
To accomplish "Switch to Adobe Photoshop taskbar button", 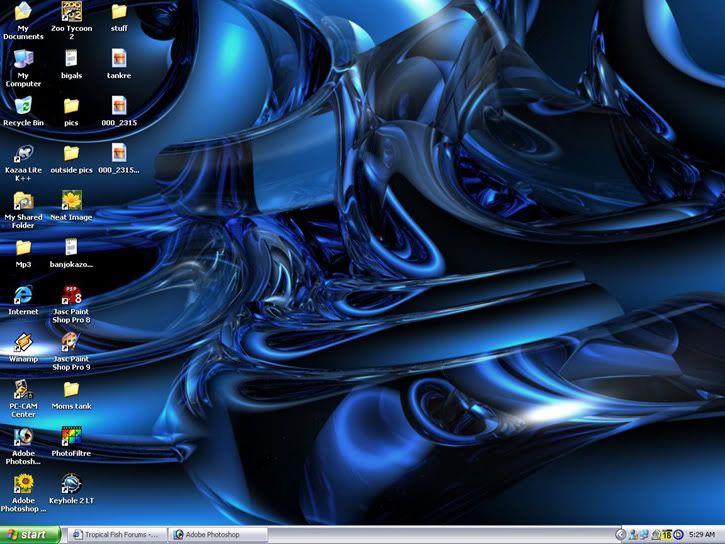I will [x=218, y=535].
